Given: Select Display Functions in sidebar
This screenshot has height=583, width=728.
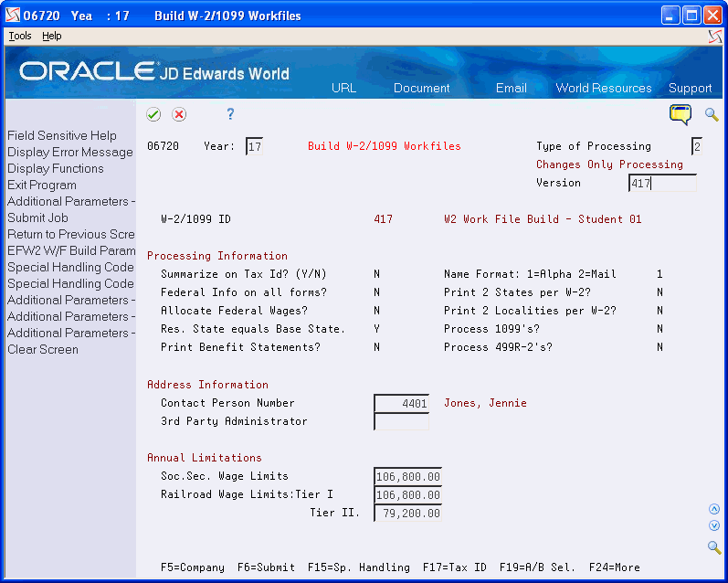Looking at the screenshot, I should pos(55,168).
